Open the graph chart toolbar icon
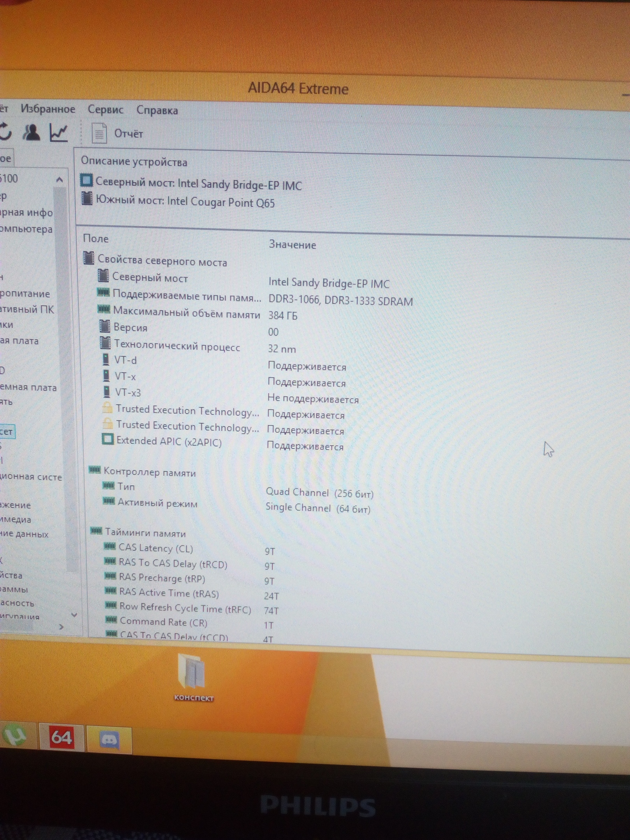Image resolution: width=630 pixels, height=840 pixels. coord(59,132)
